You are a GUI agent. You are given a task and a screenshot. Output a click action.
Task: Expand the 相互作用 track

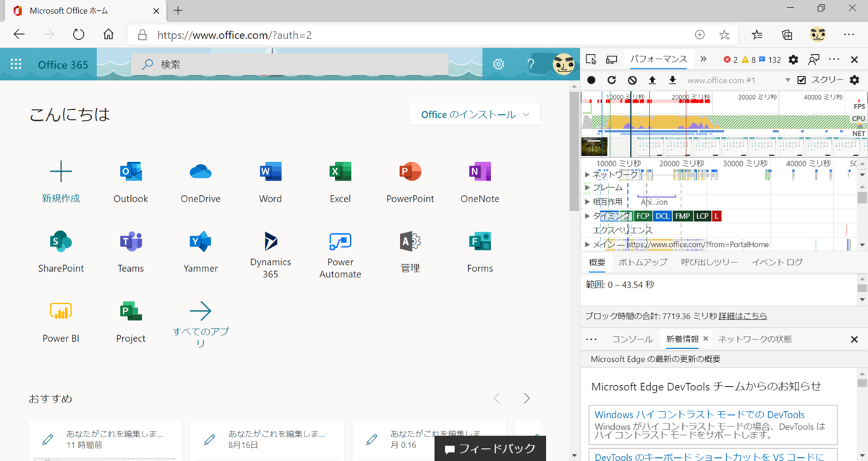[587, 202]
